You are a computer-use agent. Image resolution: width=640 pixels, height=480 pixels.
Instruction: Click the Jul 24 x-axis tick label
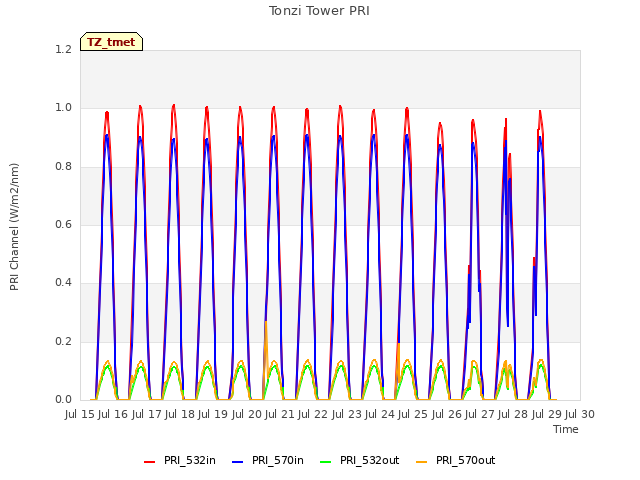pyautogui.click(x=380, y=414)
